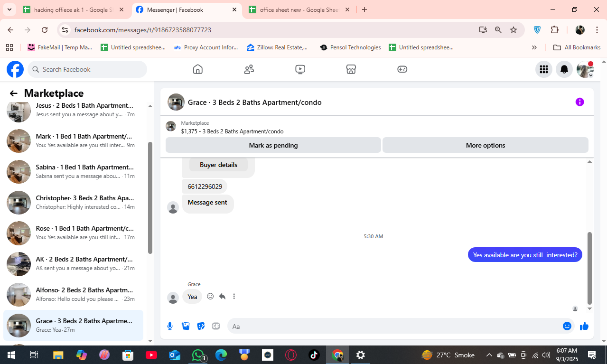The height and width of the screenshot is (364, 607).
Task: Click the conversation list scrollbar
Action: click(150, 198)
